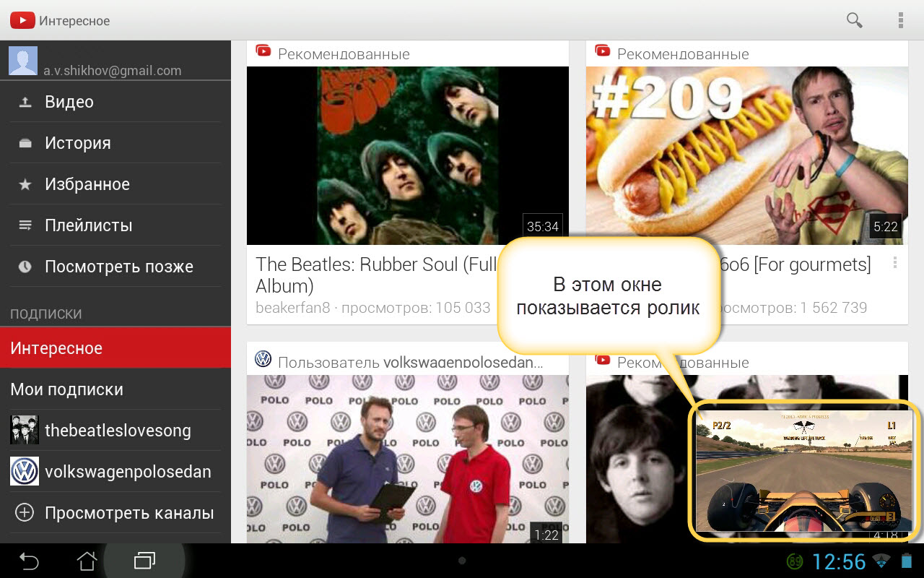Tap Просмотреть каналы to browse channels
The image size is (924, 578).
(x=115, y=513)
